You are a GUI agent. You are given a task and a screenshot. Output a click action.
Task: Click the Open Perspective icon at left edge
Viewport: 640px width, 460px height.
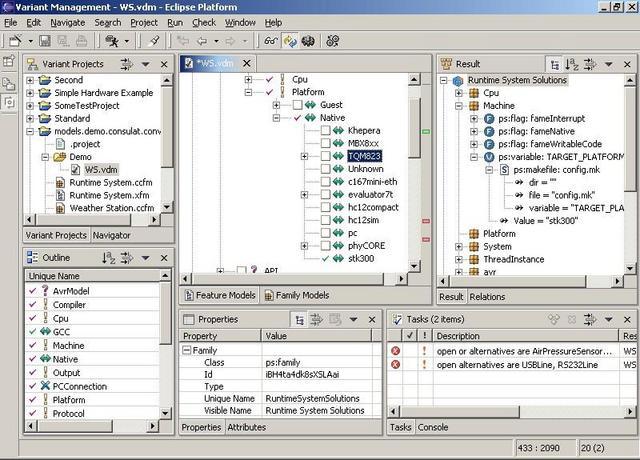click(x=9, y=61)
